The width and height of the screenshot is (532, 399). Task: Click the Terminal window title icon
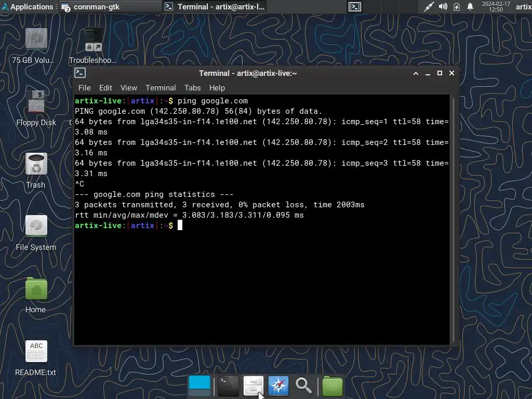tap(80, 73)
